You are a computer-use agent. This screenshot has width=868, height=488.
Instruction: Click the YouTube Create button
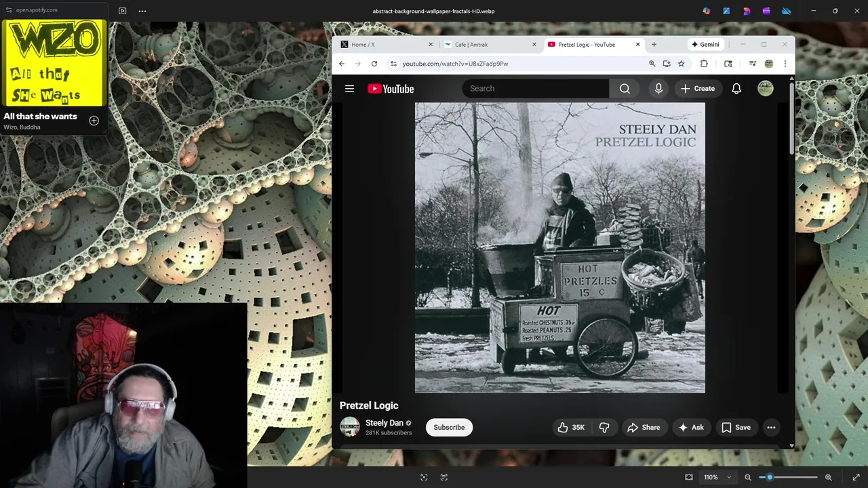click(x=698, y=89)
